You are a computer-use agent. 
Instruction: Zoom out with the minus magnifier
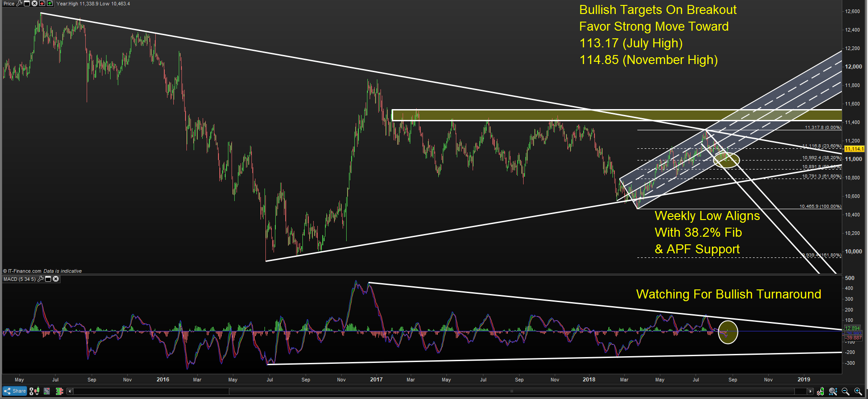click(845, 391)
